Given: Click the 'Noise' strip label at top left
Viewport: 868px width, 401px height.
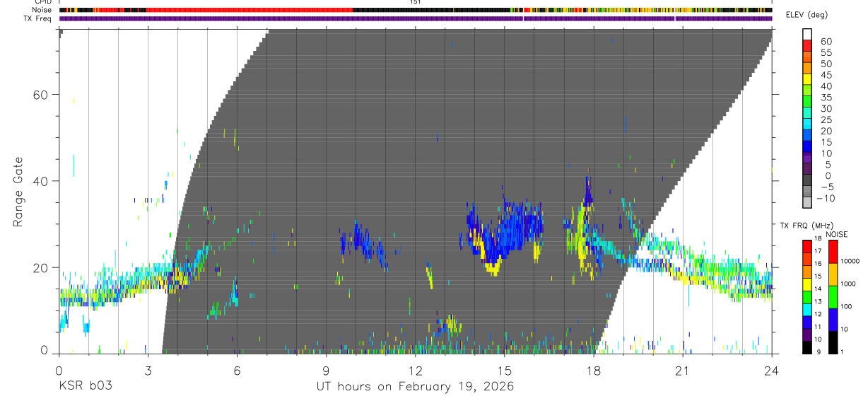Looking at the screenshot, I should (41, 10).
